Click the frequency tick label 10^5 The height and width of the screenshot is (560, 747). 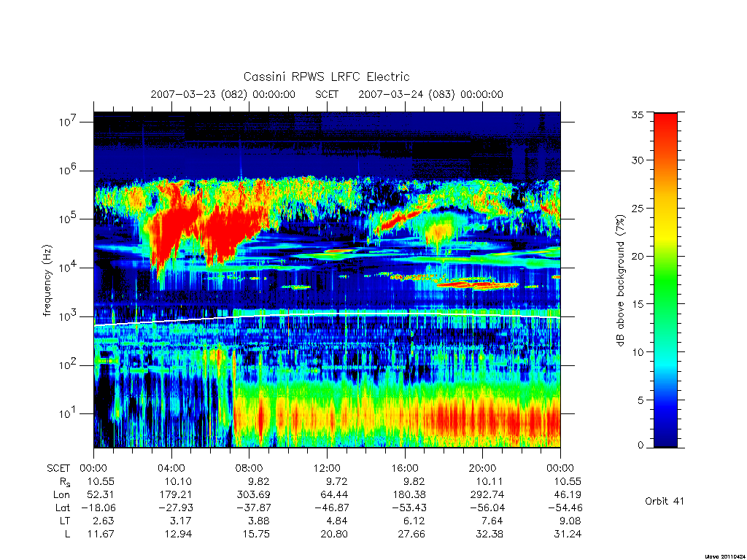69,219
